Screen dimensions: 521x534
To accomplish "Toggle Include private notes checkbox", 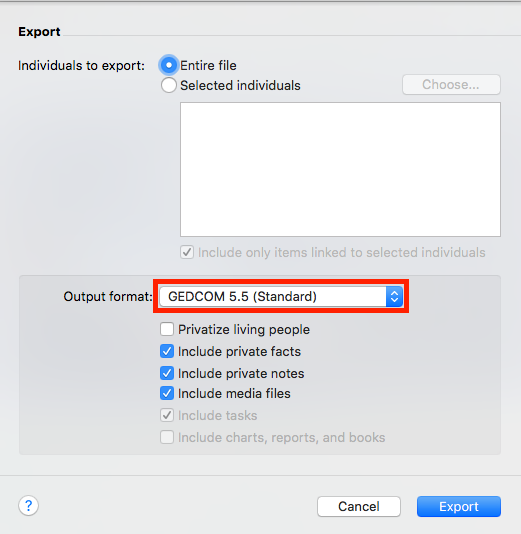I will click(167, 373).
